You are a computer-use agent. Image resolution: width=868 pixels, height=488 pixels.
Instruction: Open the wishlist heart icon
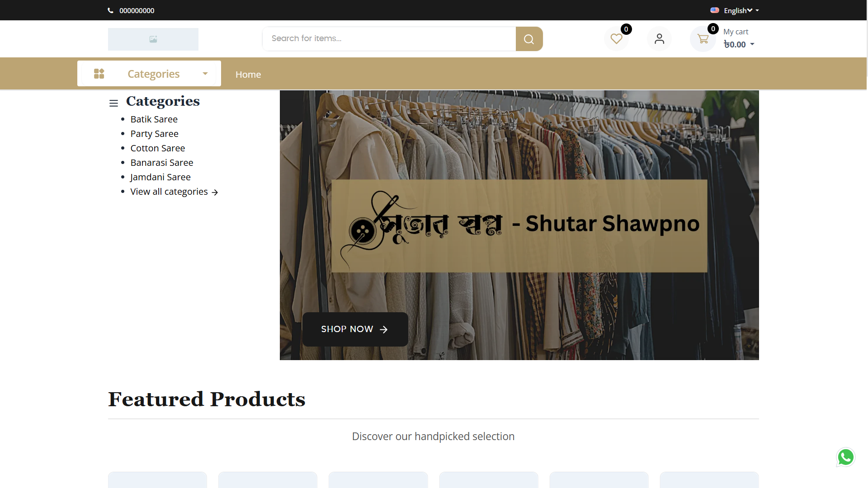click(x=616, y=39)
